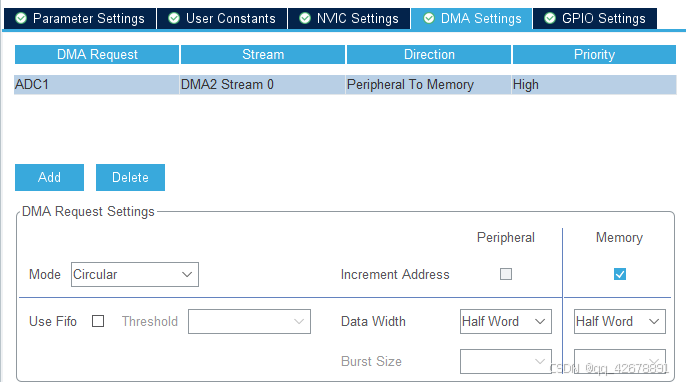Open the Parameter Settings tab
The height and width of the screenshot is (382, 686).
tap(80, 18)
